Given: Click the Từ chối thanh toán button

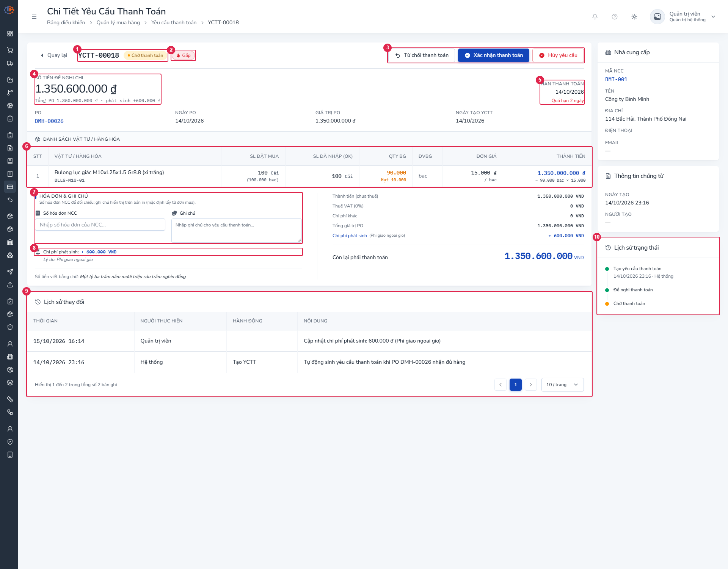Looking at the screenshot, I should click(422, 55).
